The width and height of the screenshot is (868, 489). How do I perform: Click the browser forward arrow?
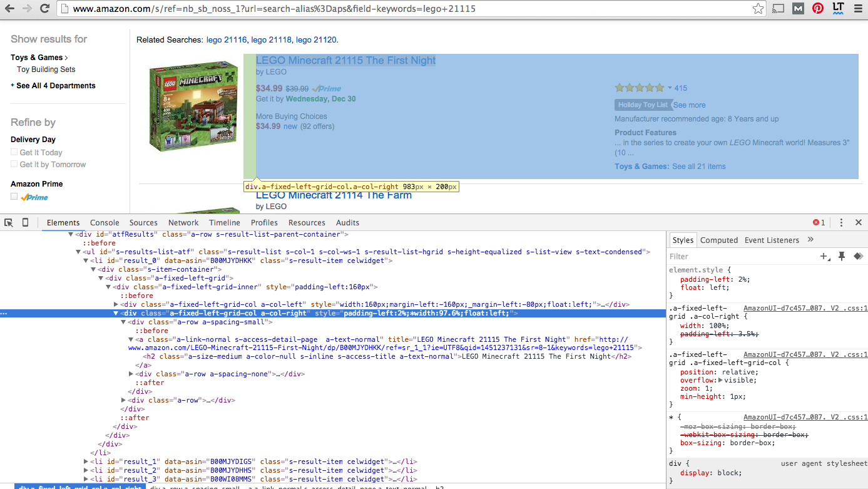tap(28, 9)
